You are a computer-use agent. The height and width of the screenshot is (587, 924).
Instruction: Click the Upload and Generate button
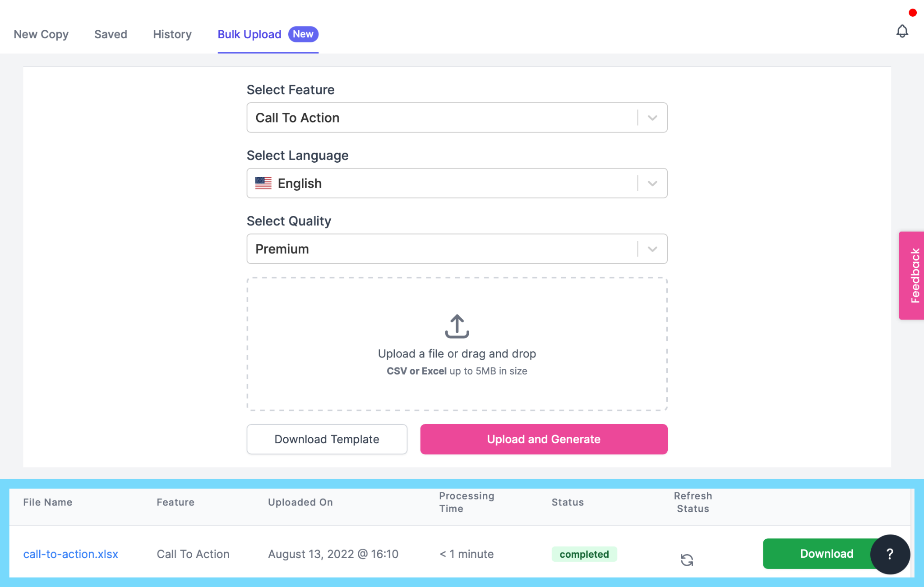pyautogui.click(x=544, y=439)
